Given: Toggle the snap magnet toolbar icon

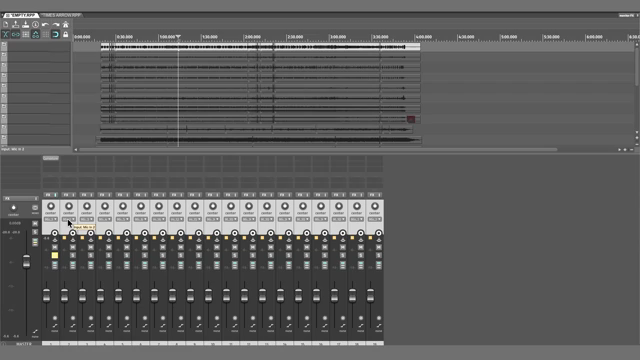Looking at the screenshot, I should pyautogui.click(x=56, y=34).
